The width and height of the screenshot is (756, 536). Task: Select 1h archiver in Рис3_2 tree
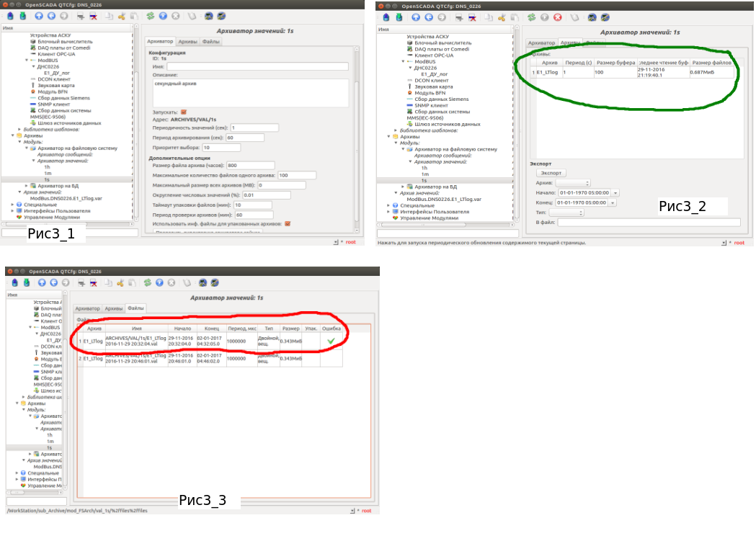[x=424, y=167]
